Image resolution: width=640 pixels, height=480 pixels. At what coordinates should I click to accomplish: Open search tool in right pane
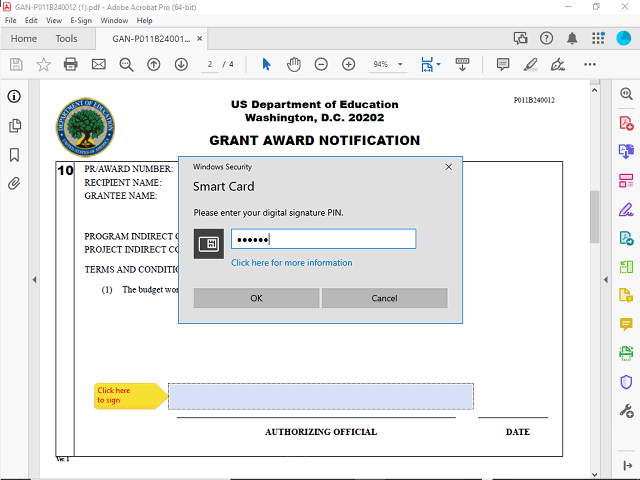click(x=626, y=94)
